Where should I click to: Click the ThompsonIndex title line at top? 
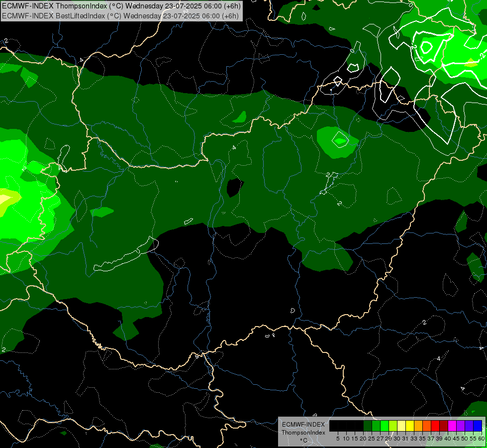(x=121, y=6)
